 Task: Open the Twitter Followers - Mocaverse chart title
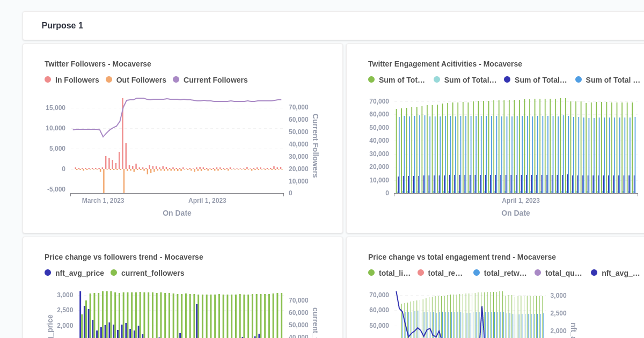98,64
